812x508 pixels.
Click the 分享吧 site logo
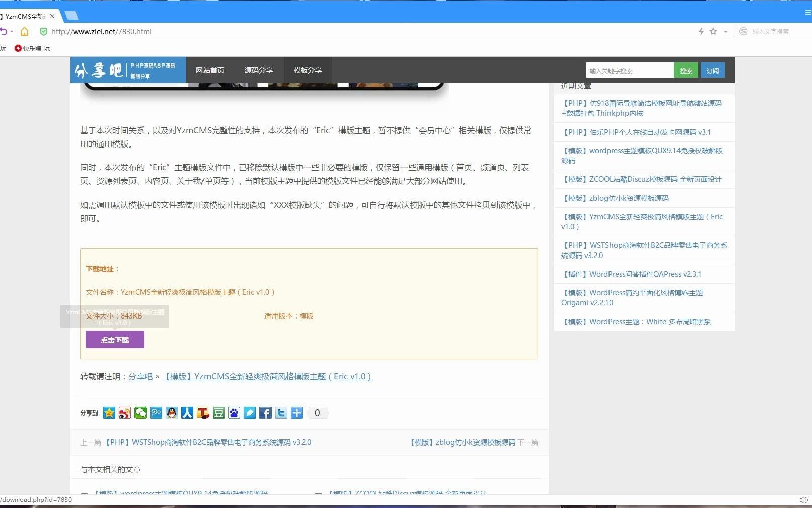(127, 70)
